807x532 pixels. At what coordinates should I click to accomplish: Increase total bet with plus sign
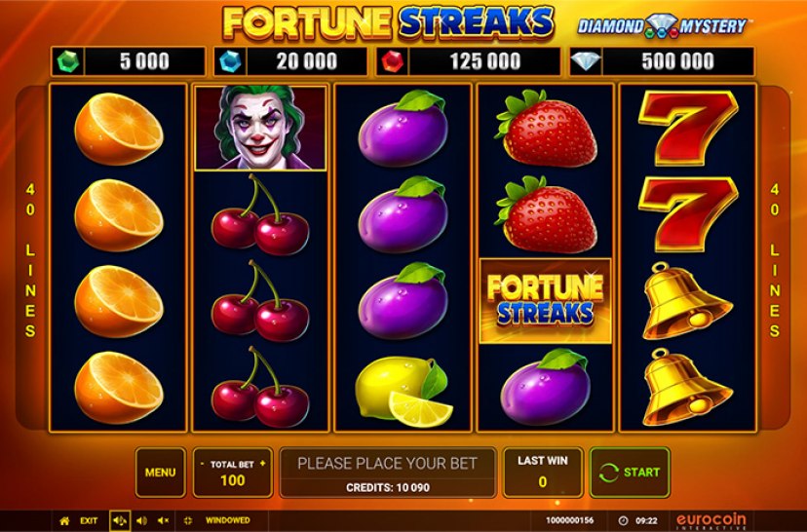coord(263,464)
